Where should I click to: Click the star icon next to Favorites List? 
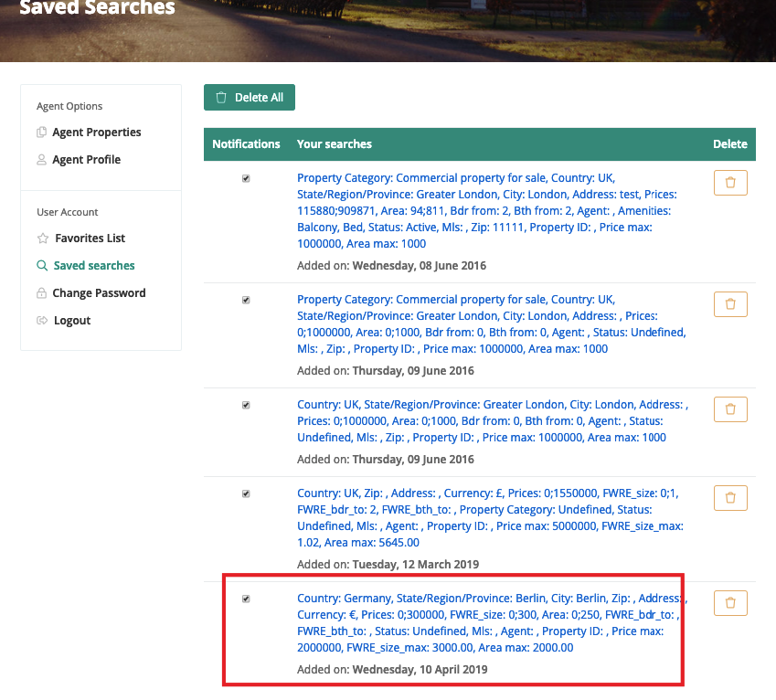pyautogui.click(x=42, y=239)
